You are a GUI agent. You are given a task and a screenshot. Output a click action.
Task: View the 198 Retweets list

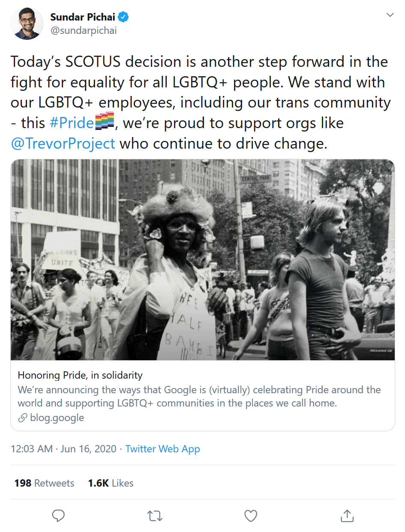coord(44,483)
